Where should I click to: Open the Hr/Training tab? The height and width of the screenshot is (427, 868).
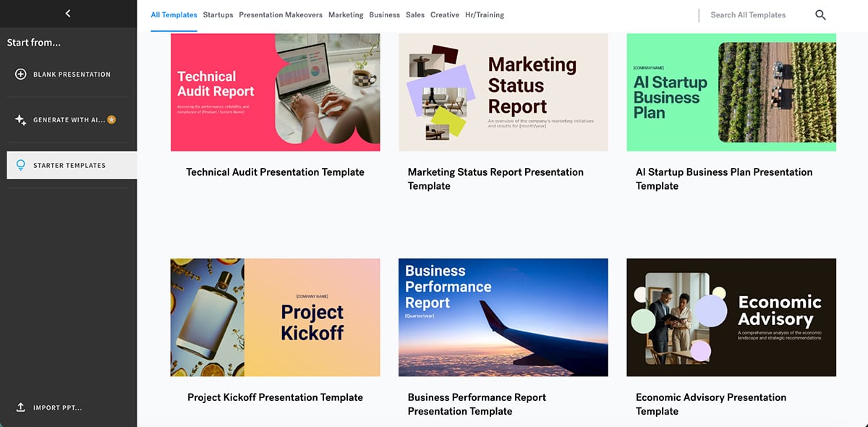484,14
